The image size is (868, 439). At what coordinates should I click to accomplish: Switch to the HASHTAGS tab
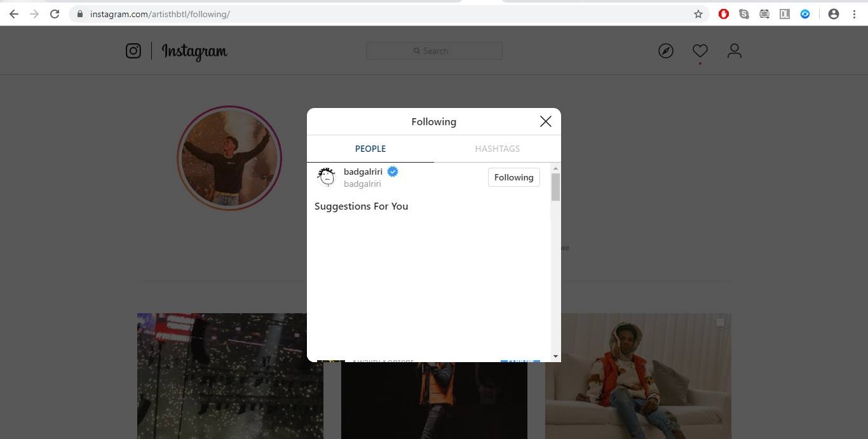[x=498, y=149]
